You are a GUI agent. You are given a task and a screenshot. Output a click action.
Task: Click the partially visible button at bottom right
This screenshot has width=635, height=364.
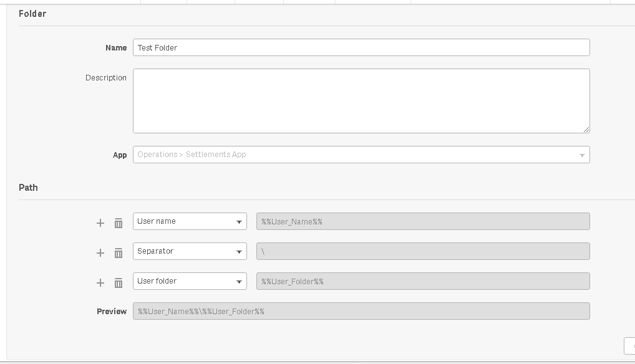tap(629, 346)
